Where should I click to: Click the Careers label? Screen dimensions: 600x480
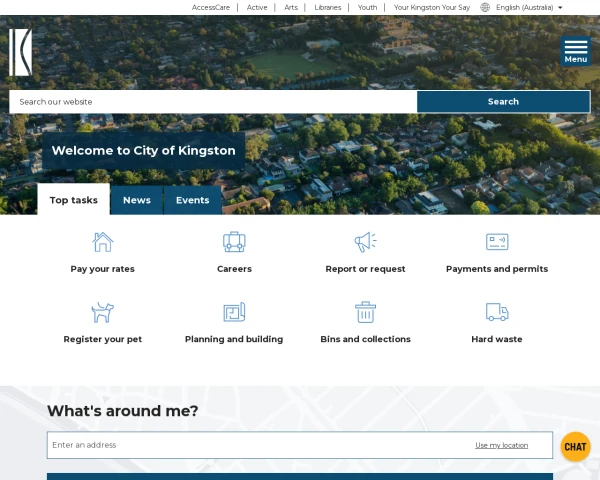pos(234,269)
